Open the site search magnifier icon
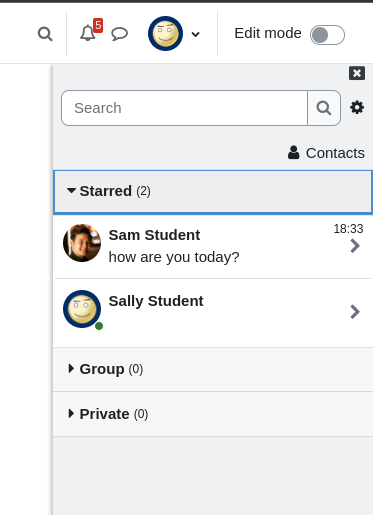 (x=45, y=34)
